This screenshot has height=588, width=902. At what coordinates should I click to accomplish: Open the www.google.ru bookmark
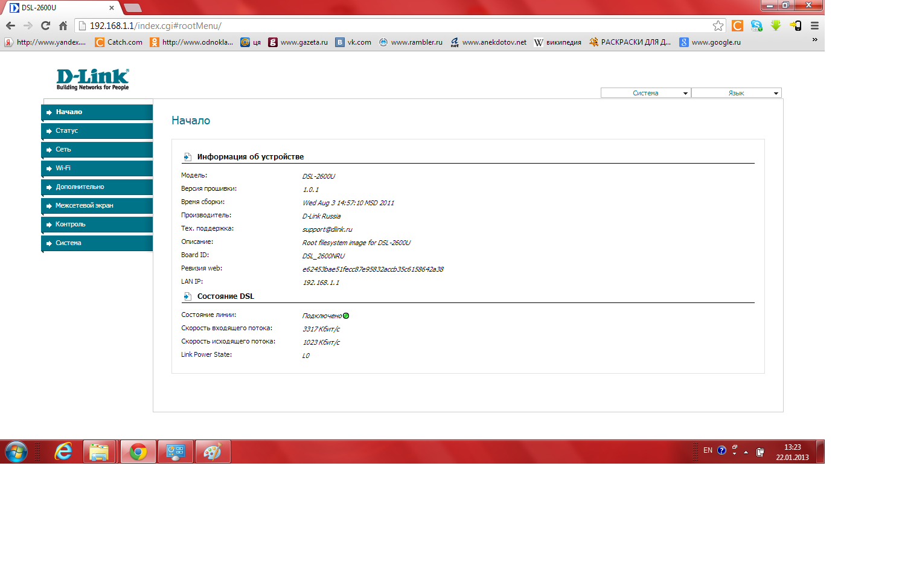click(x=711, y=42)
